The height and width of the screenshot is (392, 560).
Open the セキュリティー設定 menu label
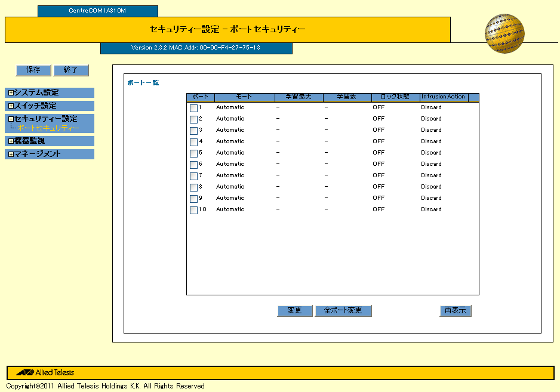[45, 119]
